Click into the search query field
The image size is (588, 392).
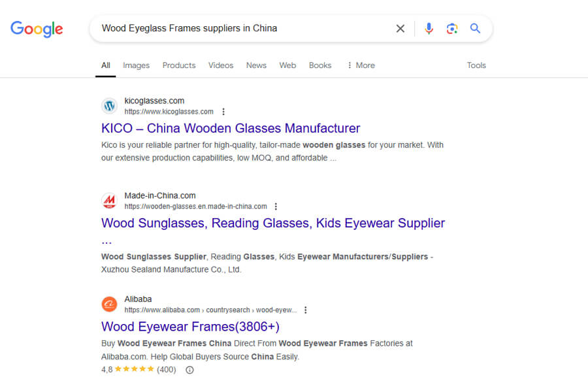click(x=242, y=29)
